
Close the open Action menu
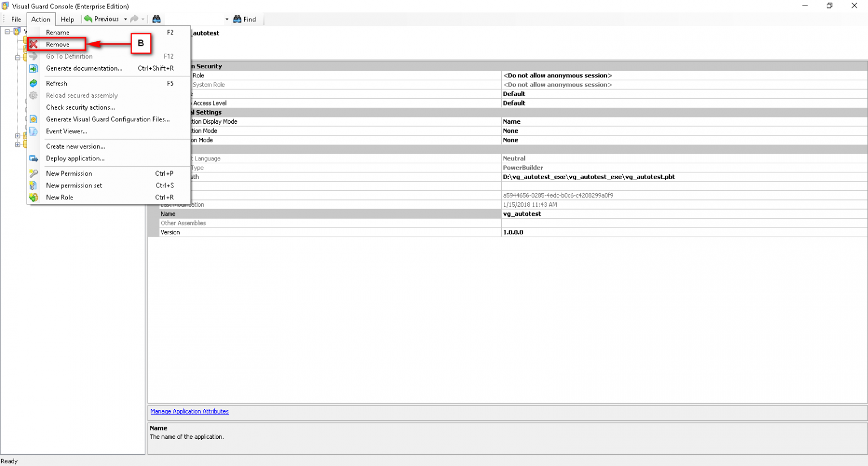point(41,19)
